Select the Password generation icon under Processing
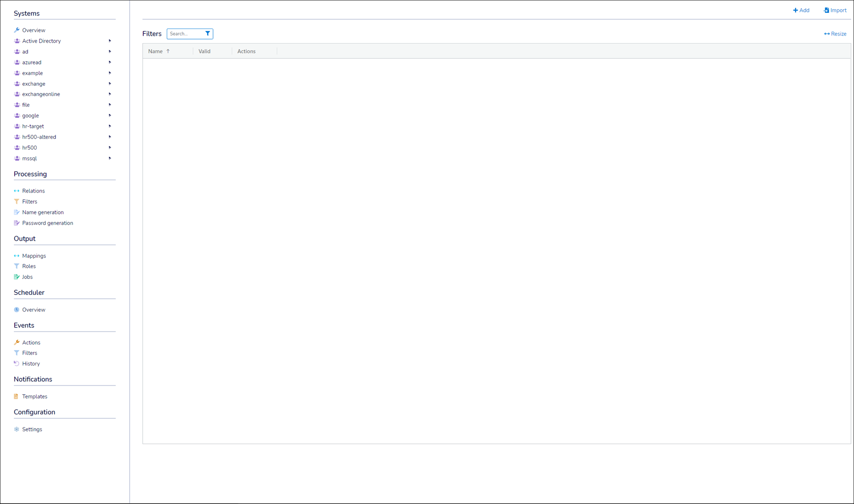The width and height of the screenshot is (854, 504). [x=16, y=223]
